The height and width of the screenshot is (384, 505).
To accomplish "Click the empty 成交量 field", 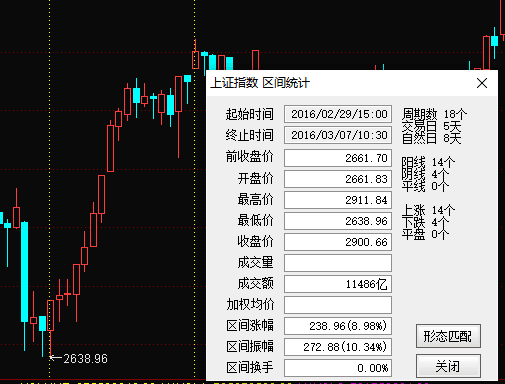I will click(x=338, y=263).
